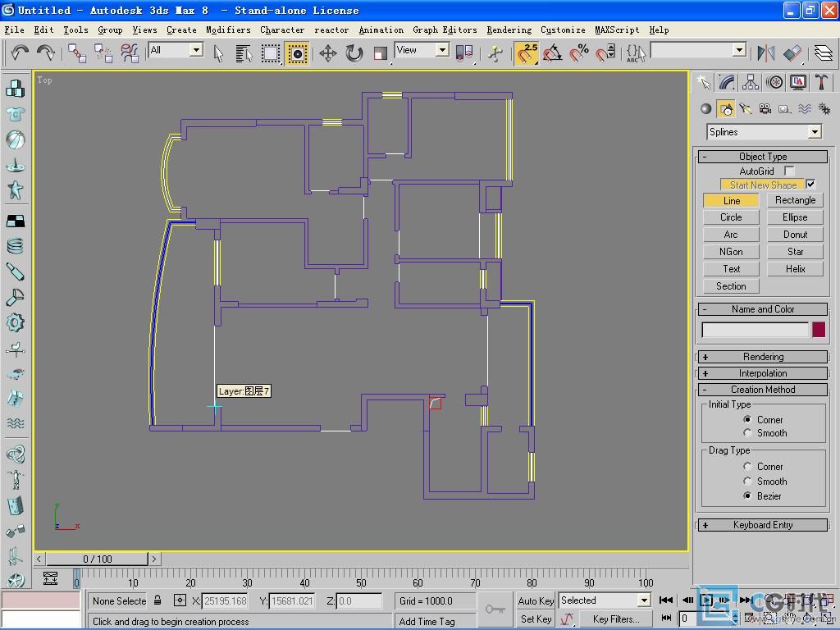The image size is (840, 630).
Task: Switch to the Modify command panel
Action: pos(727,82)
